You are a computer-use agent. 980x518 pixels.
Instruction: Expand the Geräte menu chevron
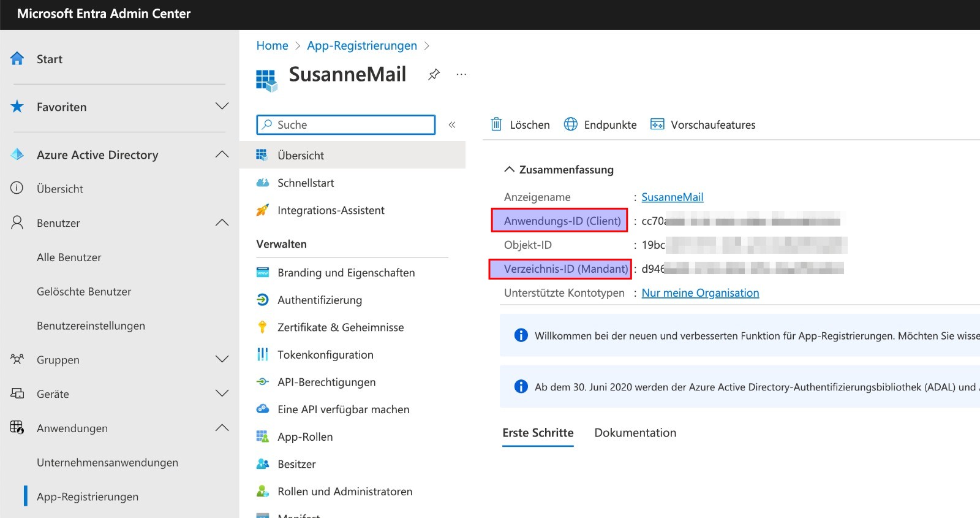[x=222, y=394]
